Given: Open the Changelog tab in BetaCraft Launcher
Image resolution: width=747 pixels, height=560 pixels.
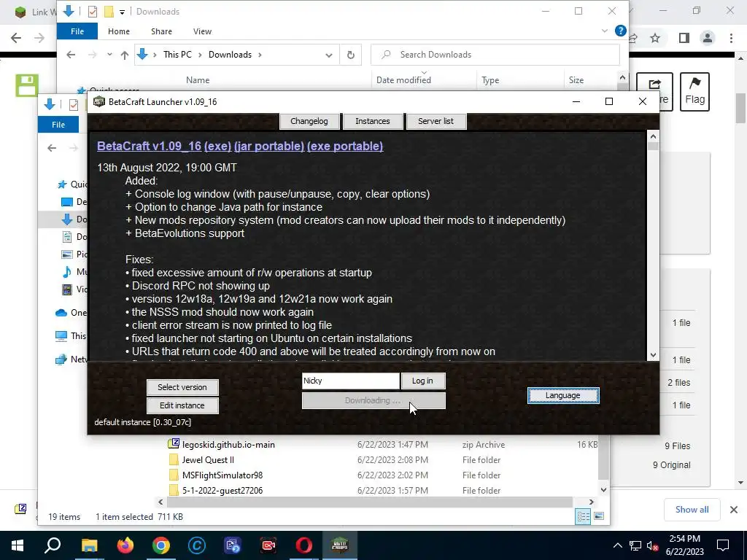Looking at the screenshot, I should pos(309,121).
